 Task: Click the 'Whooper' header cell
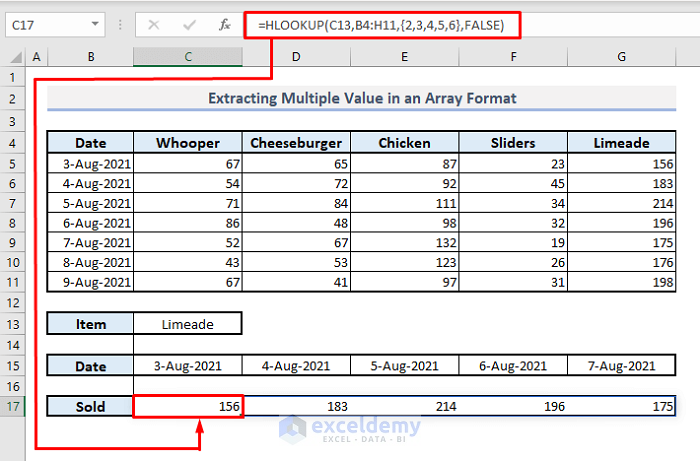coord(188,143)
